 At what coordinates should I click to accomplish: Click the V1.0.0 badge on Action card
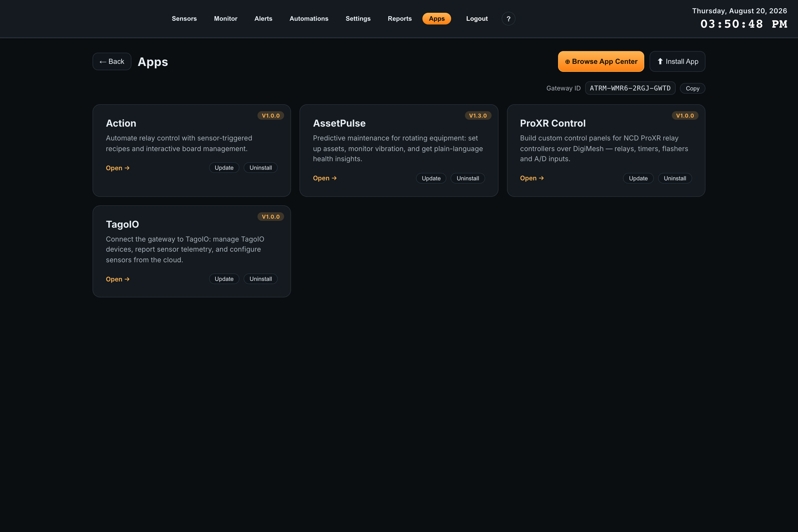click(271, 116)
